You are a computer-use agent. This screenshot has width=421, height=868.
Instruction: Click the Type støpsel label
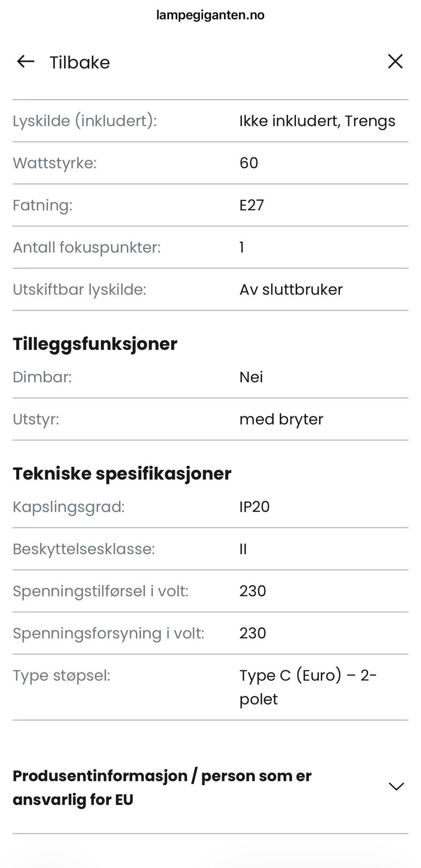(x=61, y=676)
